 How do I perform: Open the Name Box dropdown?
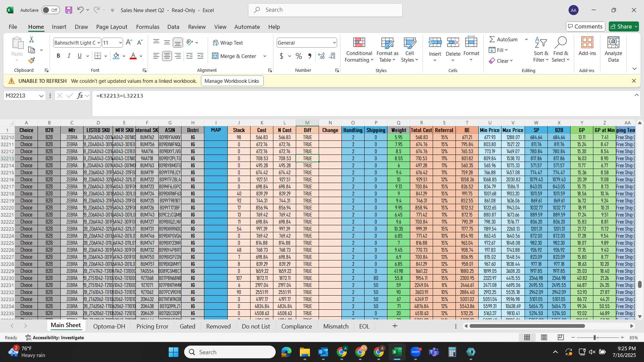coord(41,96)
